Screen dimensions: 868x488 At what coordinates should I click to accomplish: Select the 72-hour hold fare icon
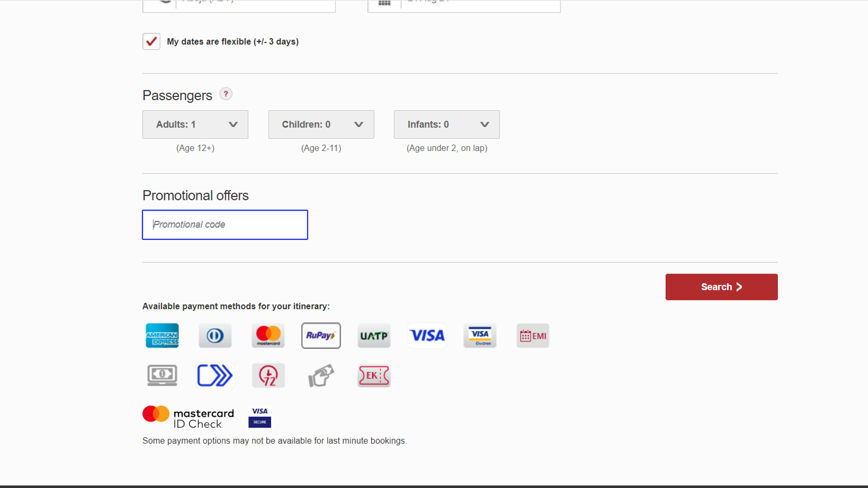(268, 375)
